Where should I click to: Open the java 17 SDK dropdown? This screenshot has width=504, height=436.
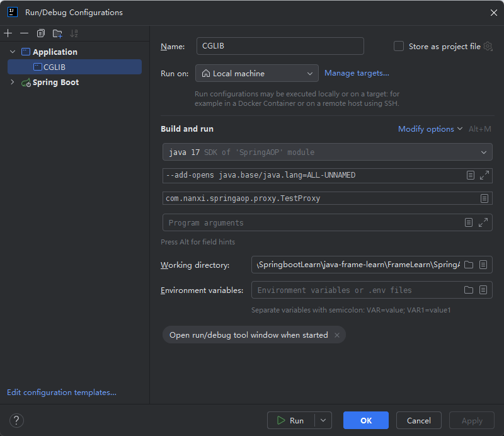326,152
